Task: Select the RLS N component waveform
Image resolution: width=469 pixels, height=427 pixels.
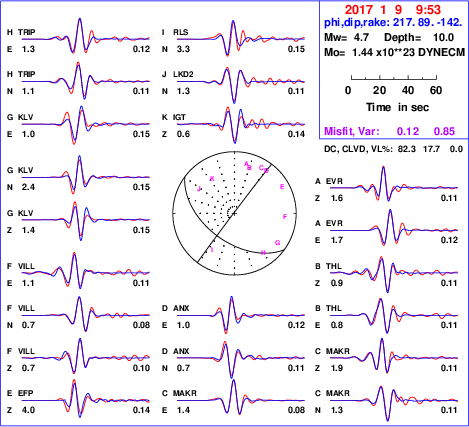Action: (x=241, y=38)
